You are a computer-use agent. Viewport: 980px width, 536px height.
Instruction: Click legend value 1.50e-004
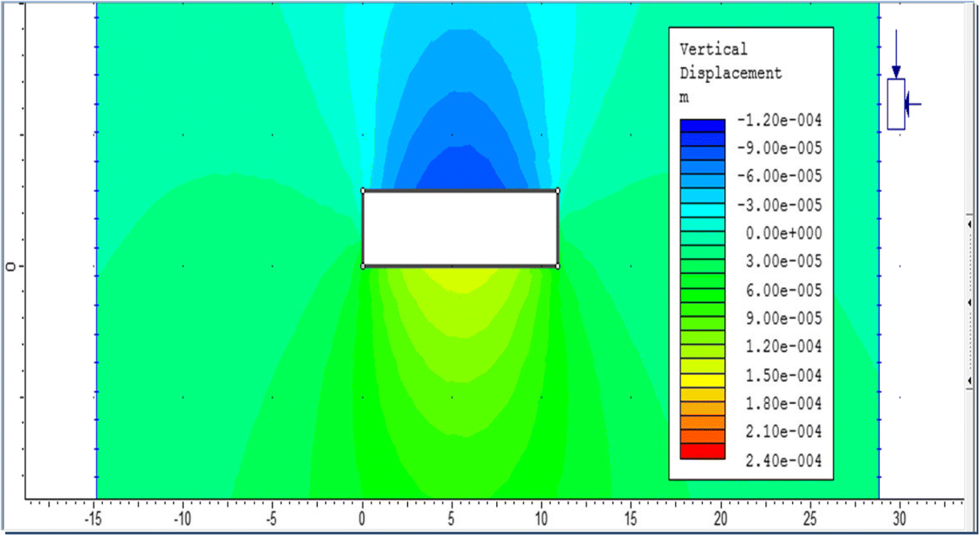pyautogui.click(x=784, y=376)
